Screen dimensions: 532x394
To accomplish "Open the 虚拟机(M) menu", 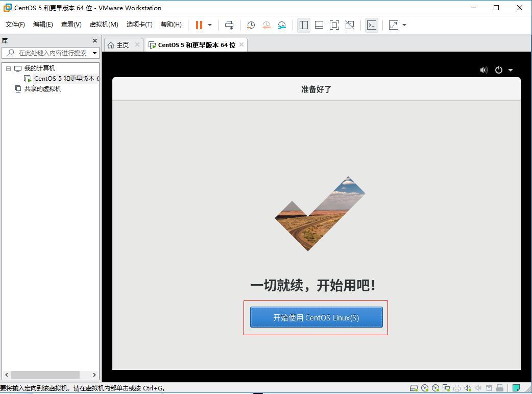I will point(104,24).
